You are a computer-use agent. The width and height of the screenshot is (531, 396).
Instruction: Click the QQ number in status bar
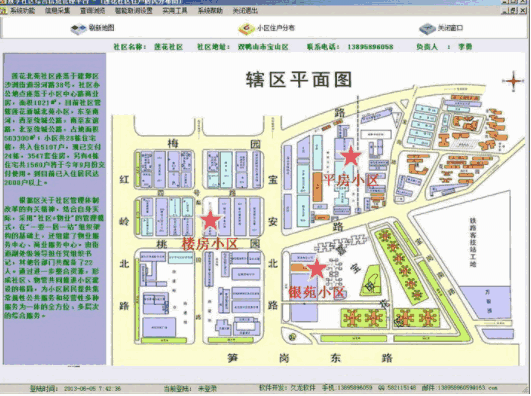coord(396,388)
